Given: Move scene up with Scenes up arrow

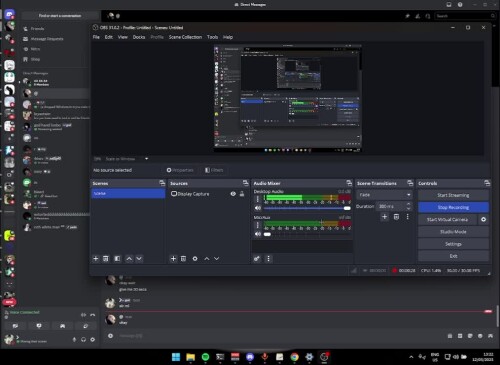Looking at the screenshot, I should tap(129, 259).
